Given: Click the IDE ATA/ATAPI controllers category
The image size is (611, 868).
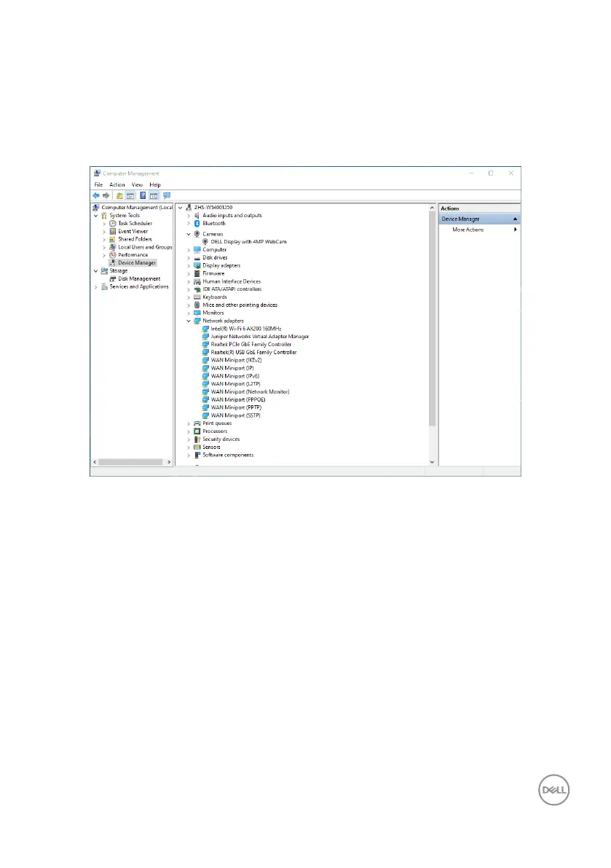Looking at the screenshot, I should 232,289.
